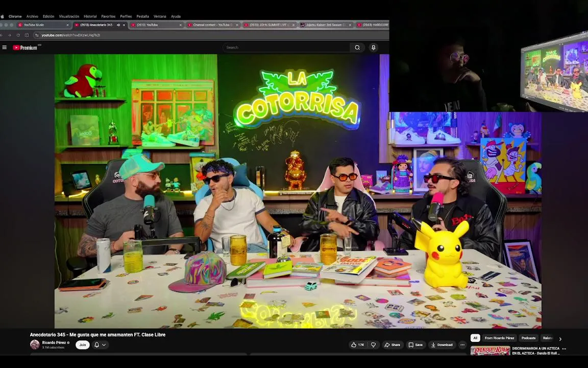Expand the notification bell dropdown
The height and width of the screenshot is (368, 588).
click(100, 344)
